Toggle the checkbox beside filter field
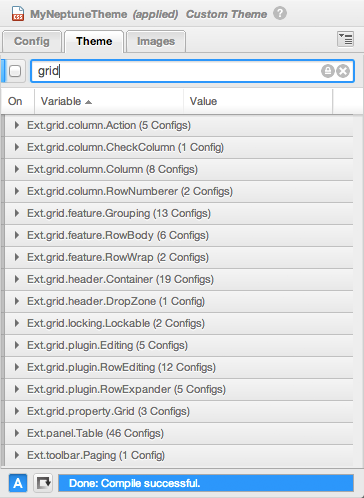Viewport: 364px width, 498px height. (15, 71)
